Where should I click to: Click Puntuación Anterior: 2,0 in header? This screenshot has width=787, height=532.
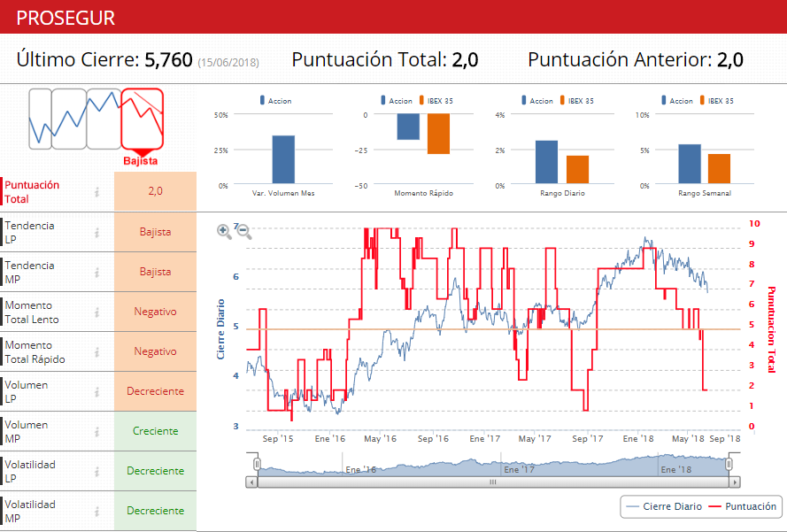636,59
